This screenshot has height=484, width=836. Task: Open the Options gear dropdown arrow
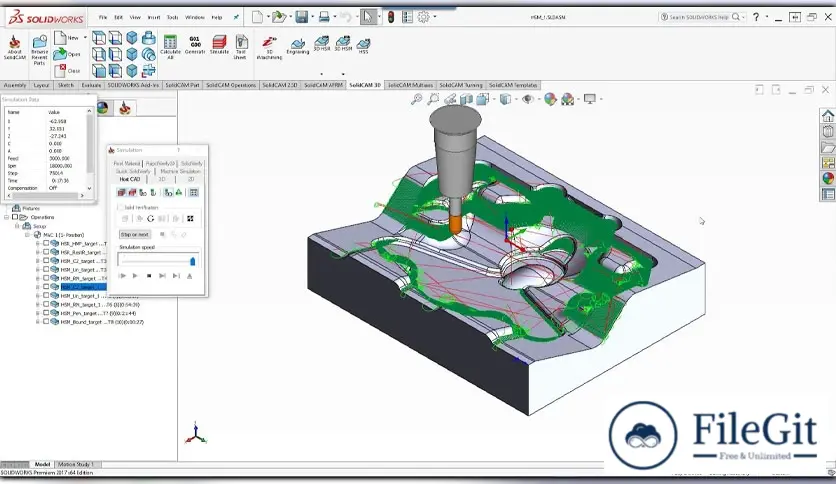435,17
